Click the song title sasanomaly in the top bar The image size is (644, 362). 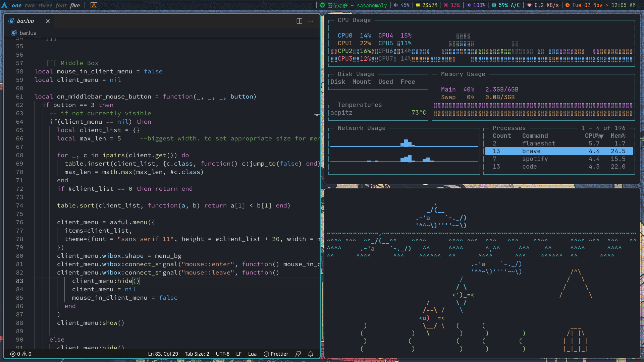(372, 5)
